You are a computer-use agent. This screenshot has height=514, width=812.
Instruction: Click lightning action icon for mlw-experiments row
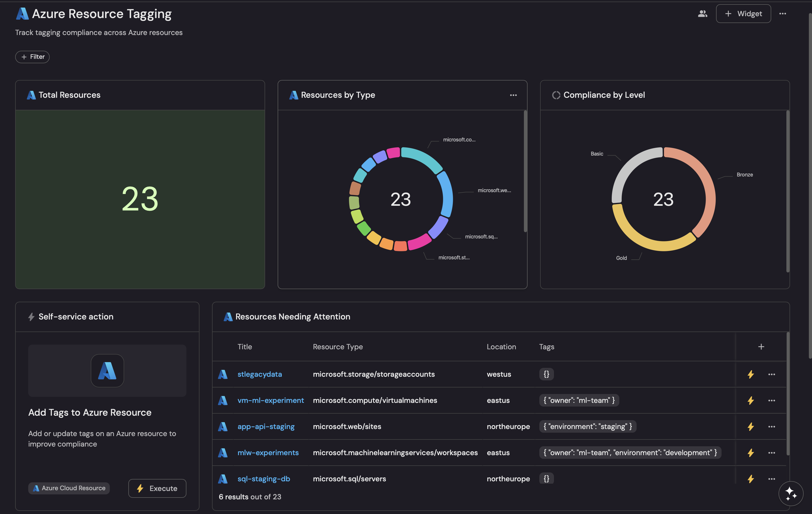click(751, 453)
